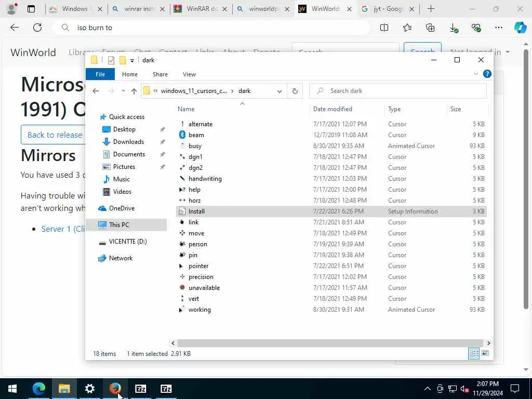The image size is (532, 399).
Task: Click the Search dark input field
Action: [x=397, y=91]
